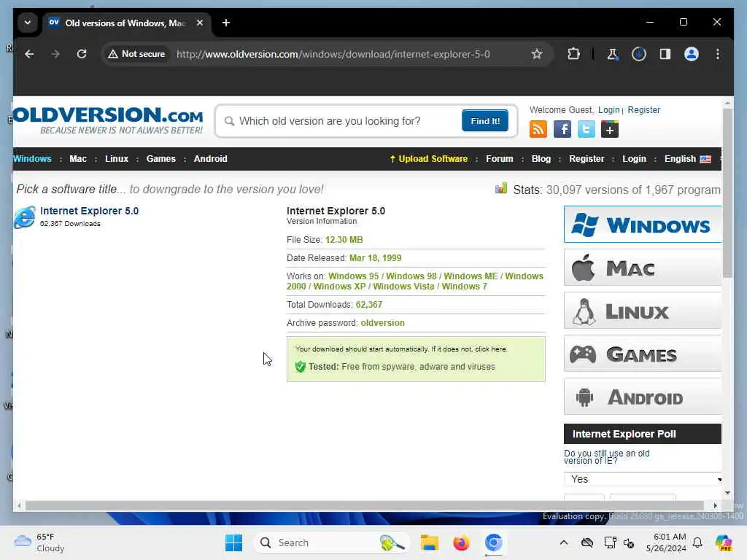Close the Old versions of Windows tab
This screenshot has height=560, width=747.
pos(200,23)
